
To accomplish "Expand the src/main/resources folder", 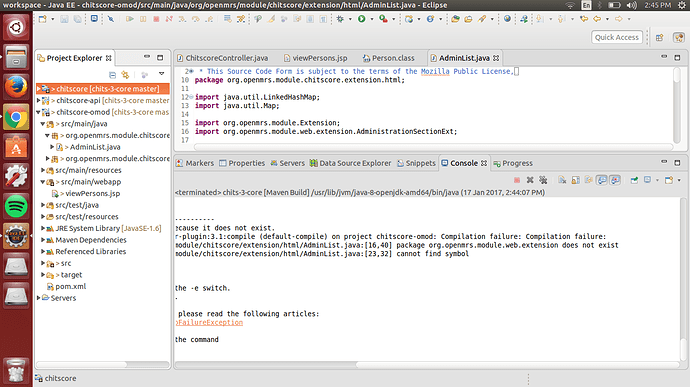I will click(43, 170).
